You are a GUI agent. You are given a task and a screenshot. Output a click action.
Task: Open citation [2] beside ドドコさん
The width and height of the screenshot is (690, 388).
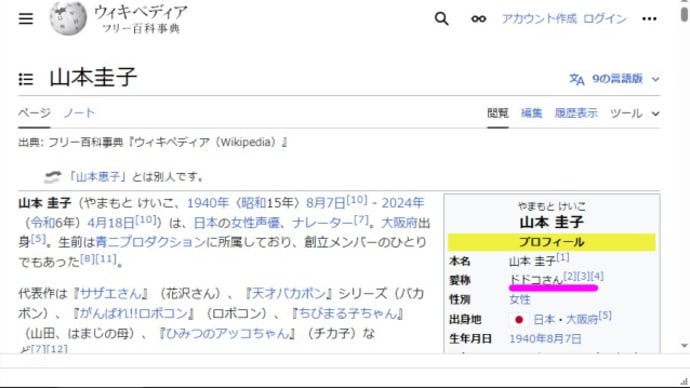pos(570,276)
